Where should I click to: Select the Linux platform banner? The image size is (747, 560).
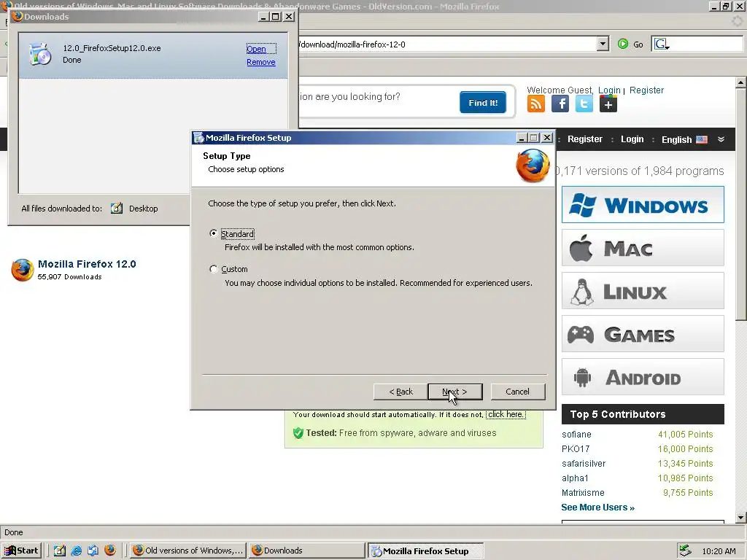tap(643, 291)
